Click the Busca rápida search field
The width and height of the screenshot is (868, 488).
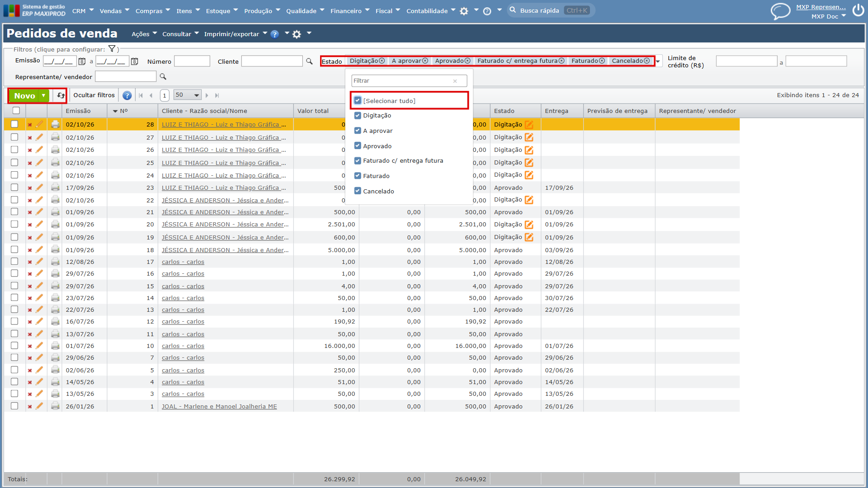[551, 10]
